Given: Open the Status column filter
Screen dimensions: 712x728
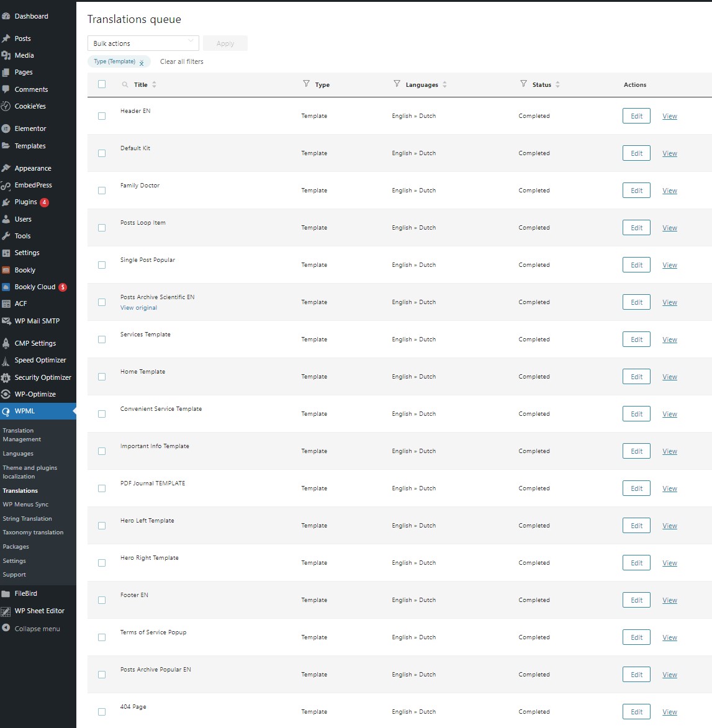Looking at the screenshot, I should pyautogui.click(x=523, y=84).
